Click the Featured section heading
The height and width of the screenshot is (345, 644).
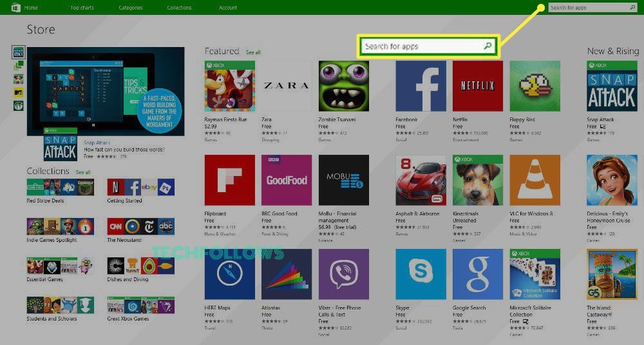(x=222, y=51)
